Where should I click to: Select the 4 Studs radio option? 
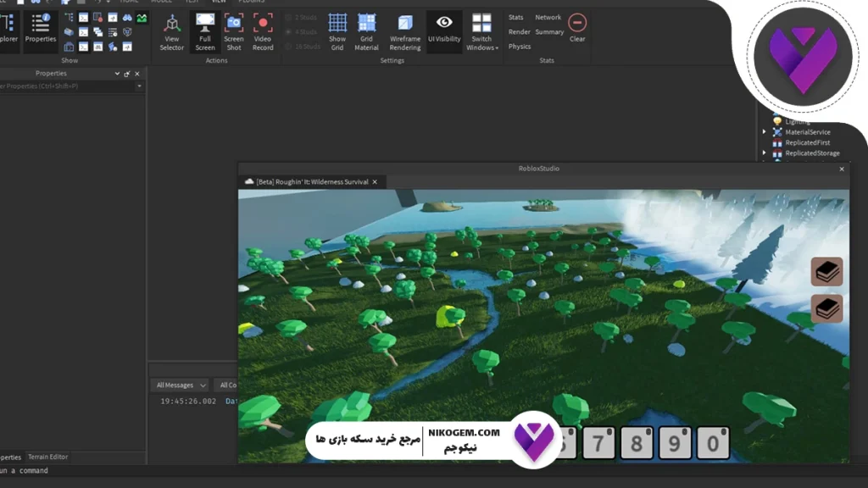pyautogui.click(x=302, y=32)
